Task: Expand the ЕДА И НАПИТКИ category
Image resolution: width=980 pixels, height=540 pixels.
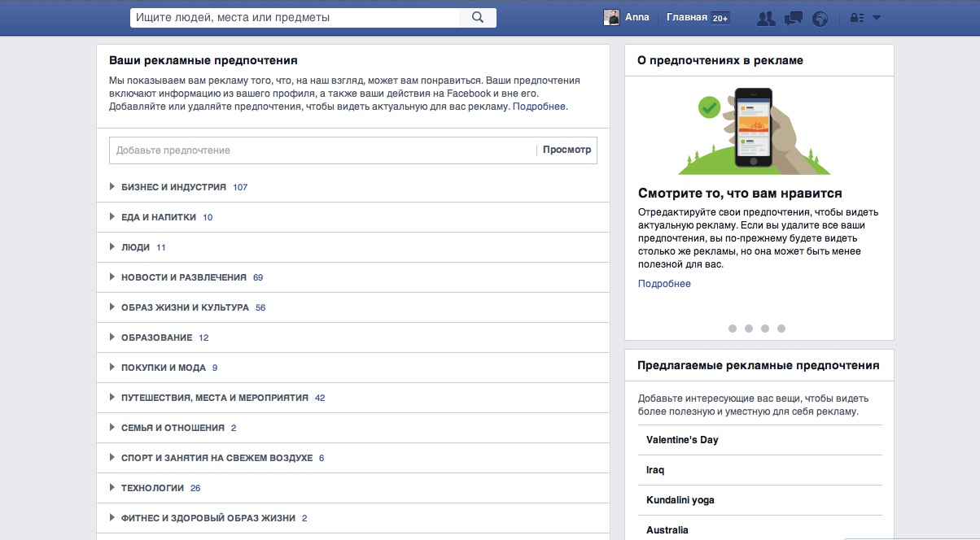Action: (x=353, y=217)
